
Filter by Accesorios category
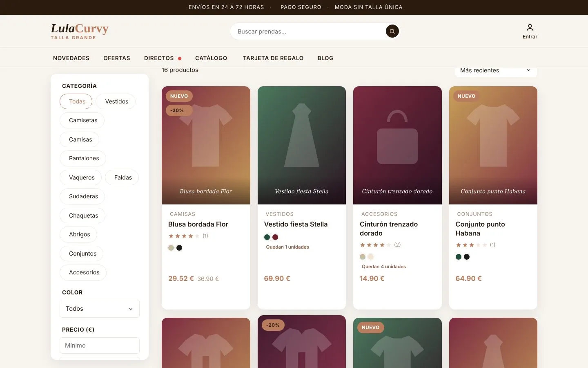tap(83, 272)
